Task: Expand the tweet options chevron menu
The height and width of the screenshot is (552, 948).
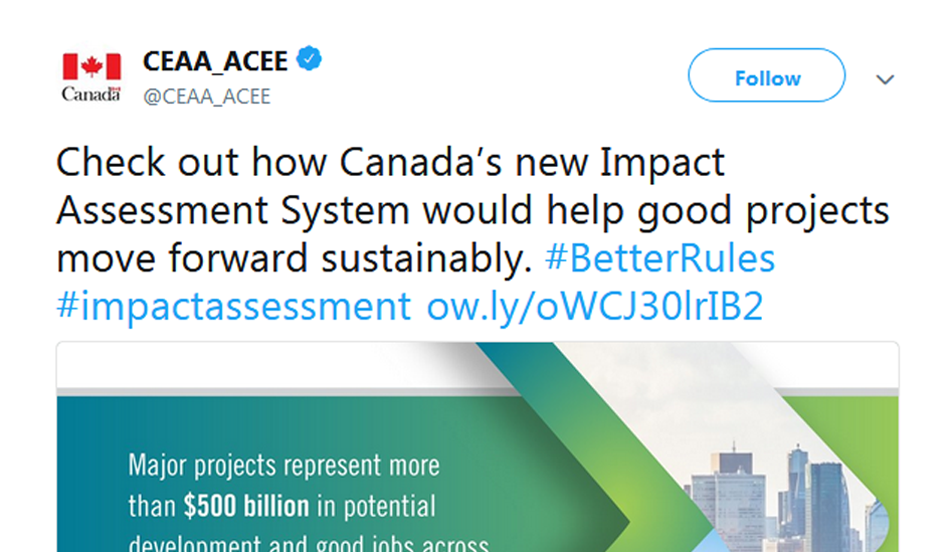Action: coord(885,80)
